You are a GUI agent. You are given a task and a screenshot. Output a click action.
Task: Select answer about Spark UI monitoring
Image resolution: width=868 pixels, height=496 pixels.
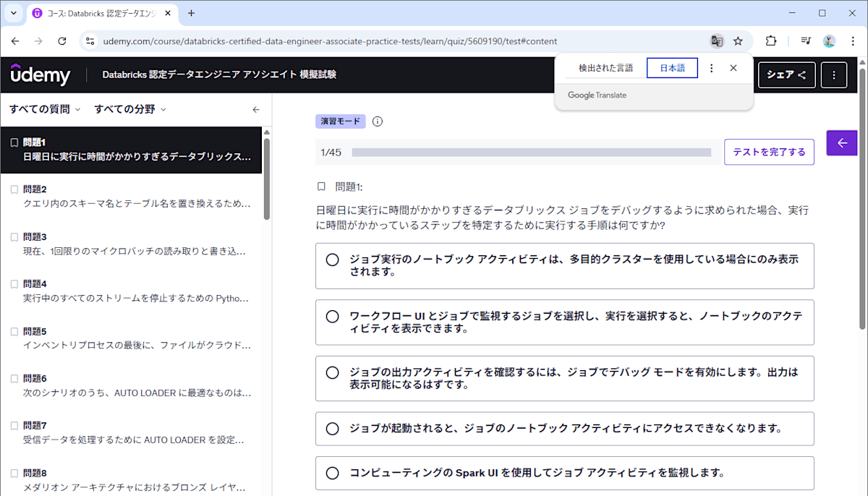(x=565, y=474)
